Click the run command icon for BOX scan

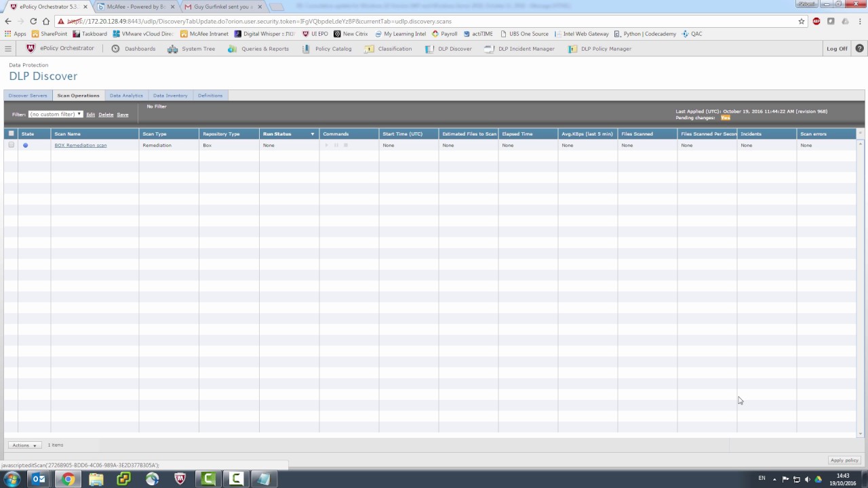point(326,145)
